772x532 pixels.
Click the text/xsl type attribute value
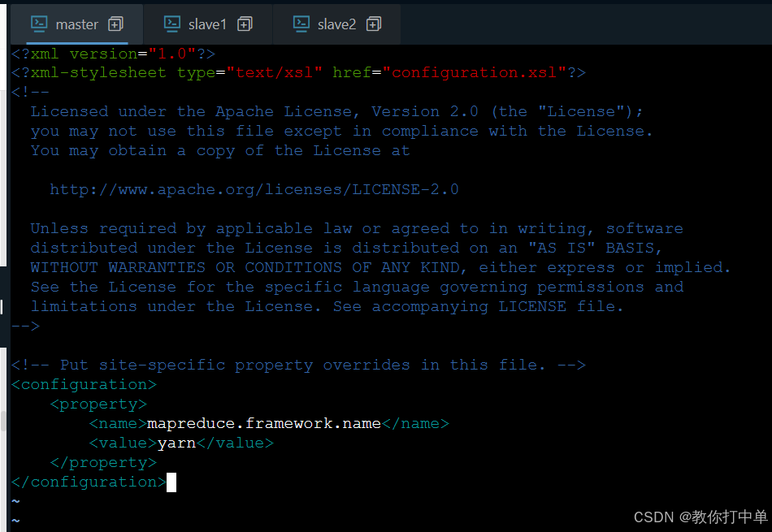[274, 73]
